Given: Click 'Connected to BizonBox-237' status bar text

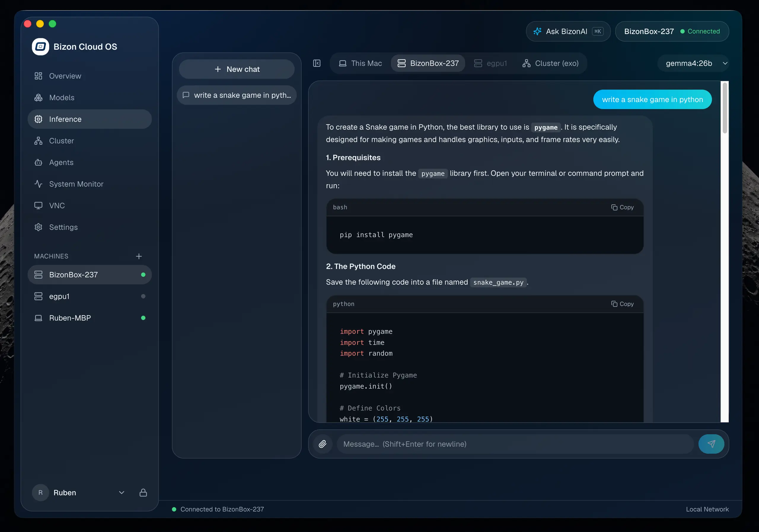Looking at the screenshot, I should point(222,509).
